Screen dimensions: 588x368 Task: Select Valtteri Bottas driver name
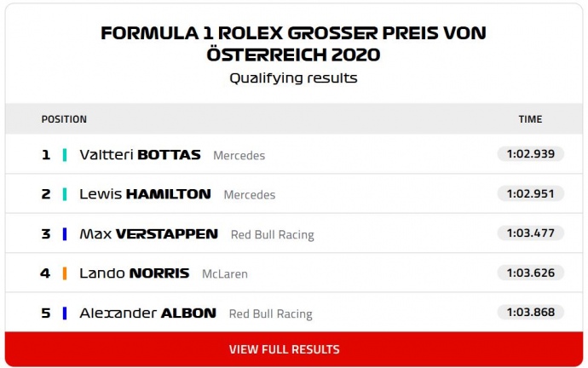pos(140,155)
